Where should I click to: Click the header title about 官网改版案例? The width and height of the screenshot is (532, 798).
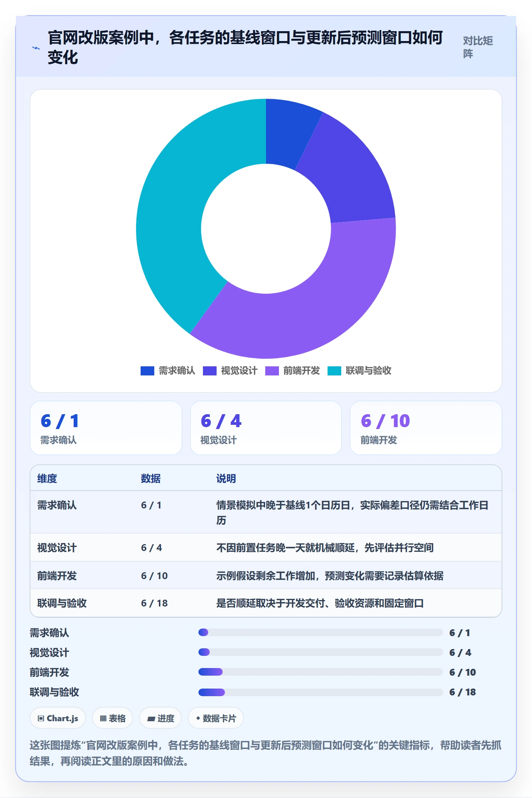point(245,48)
